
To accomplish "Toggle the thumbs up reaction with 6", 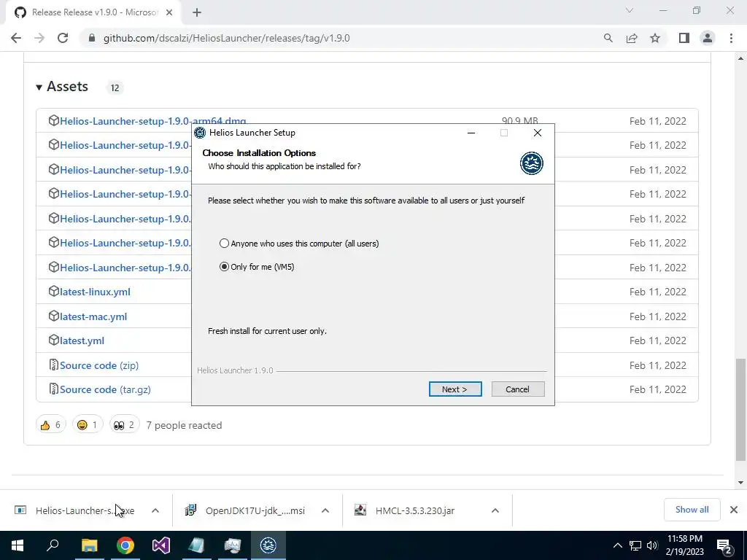I will pyautogui.click(x=50, y=425).
